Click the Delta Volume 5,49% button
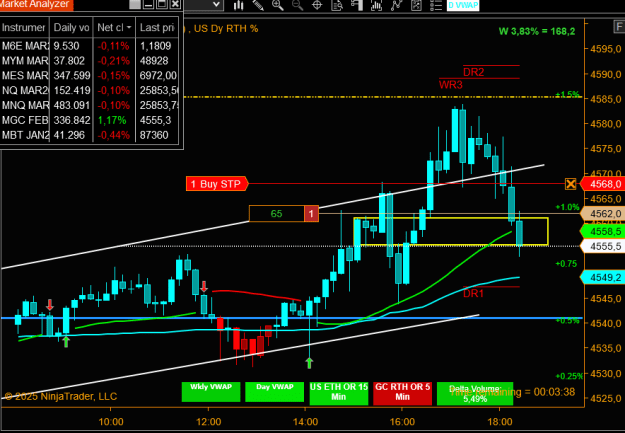Viewport: 625px width, 433px height. (475, 394)
